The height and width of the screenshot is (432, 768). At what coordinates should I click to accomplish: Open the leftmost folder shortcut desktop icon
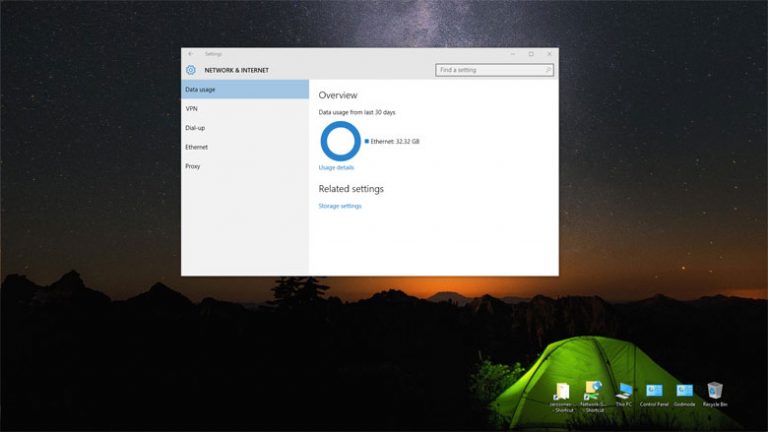[562, 397]
